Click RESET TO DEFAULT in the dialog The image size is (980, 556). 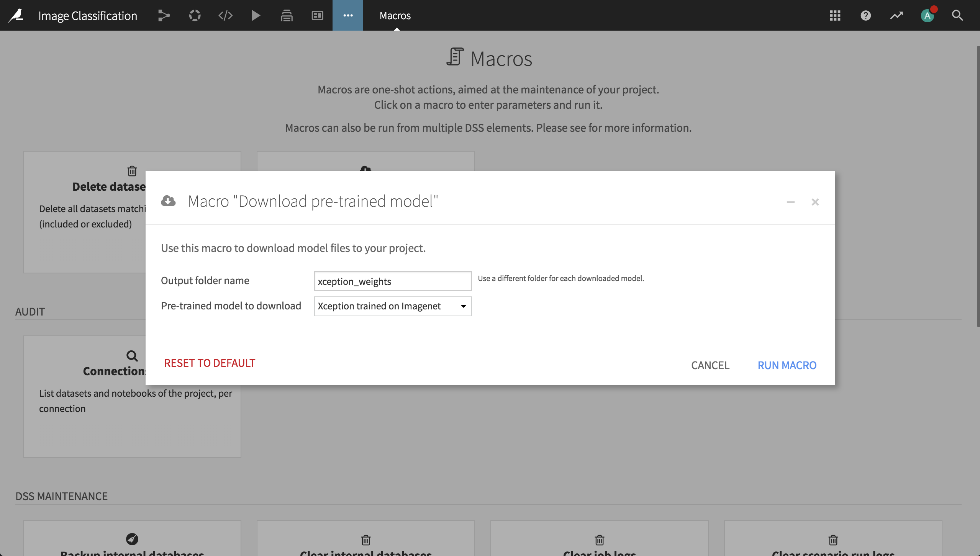click(210, 363)
